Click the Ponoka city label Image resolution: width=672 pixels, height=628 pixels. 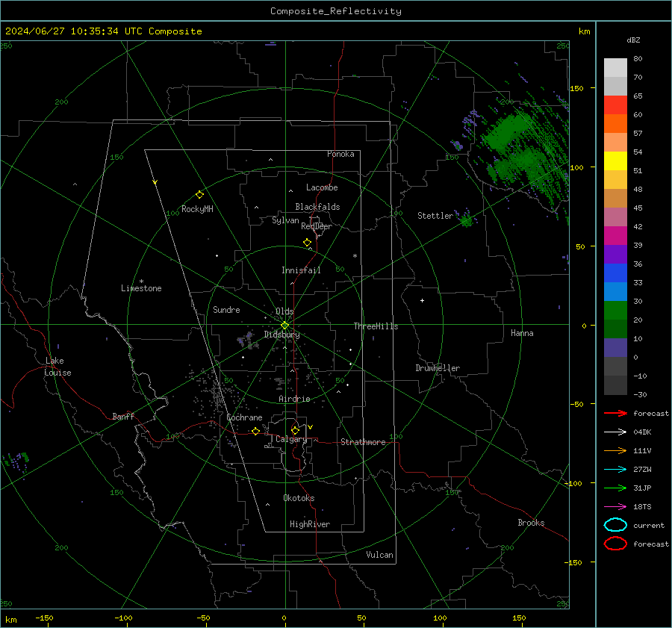(x=340, y=154)
